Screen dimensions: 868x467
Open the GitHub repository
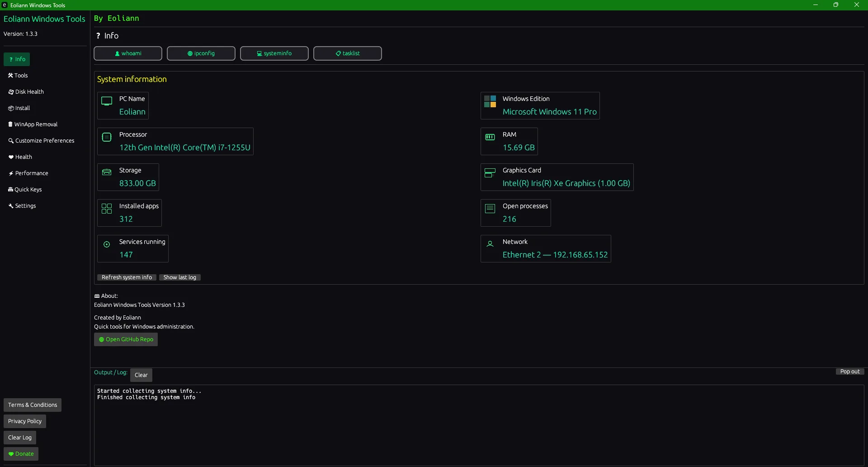(126, 339)
